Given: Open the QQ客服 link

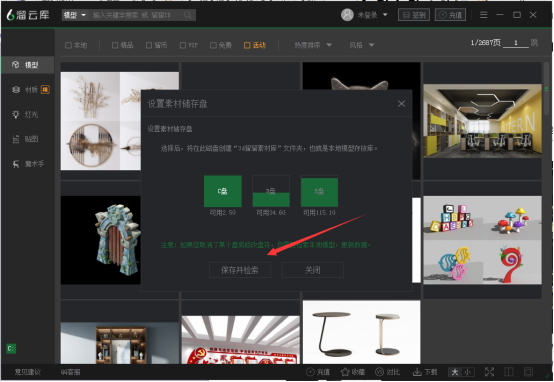Looking at the screenshot, I should coord(70,372).
